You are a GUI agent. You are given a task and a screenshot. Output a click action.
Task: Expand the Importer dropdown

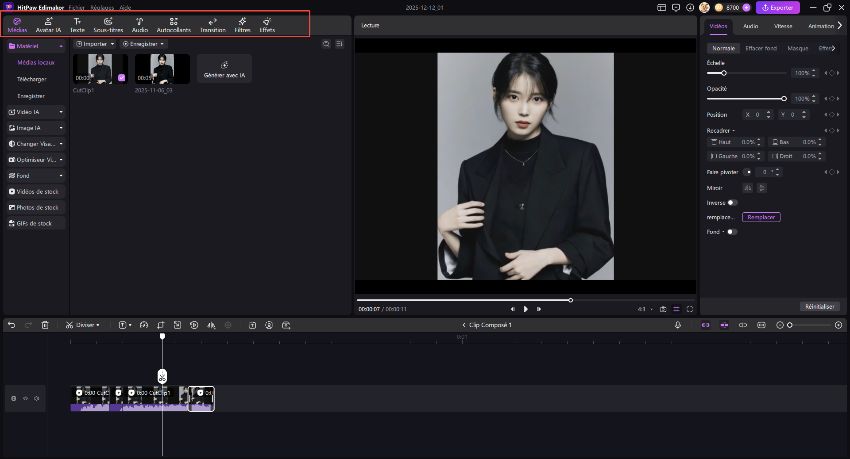(95, 44)
